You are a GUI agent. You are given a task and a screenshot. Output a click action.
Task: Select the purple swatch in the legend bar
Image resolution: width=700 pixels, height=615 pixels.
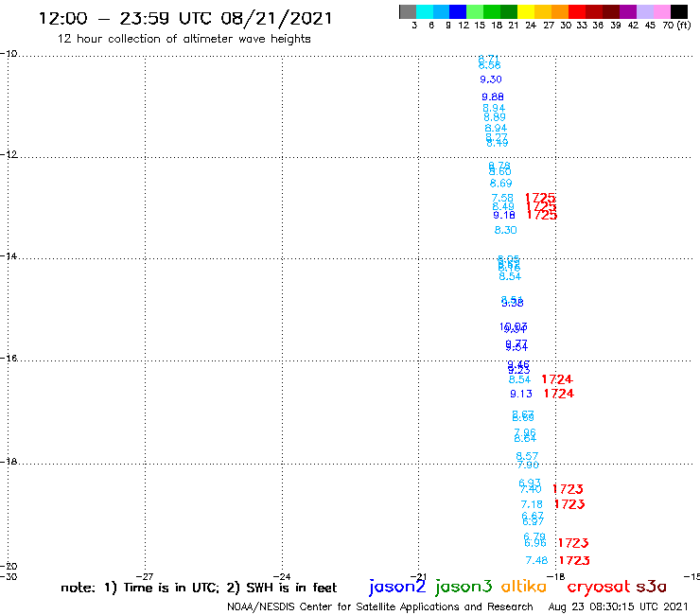coord(628,11)
